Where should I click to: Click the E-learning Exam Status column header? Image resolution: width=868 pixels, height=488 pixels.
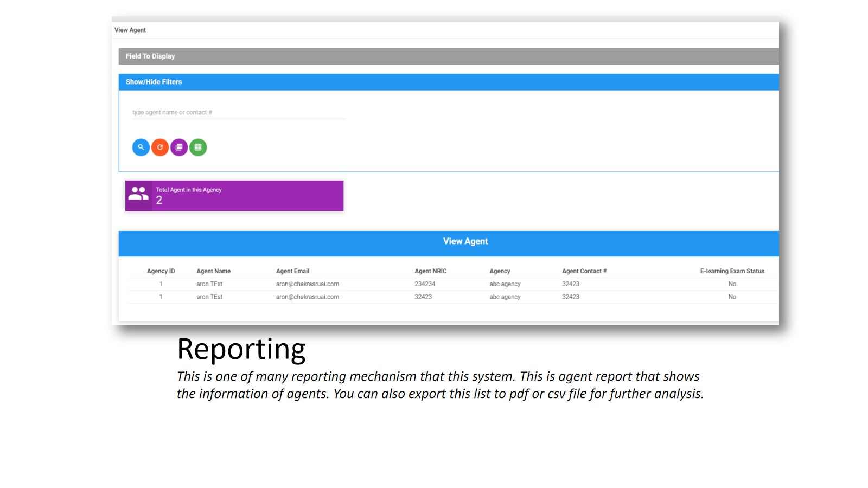[732, 271]
